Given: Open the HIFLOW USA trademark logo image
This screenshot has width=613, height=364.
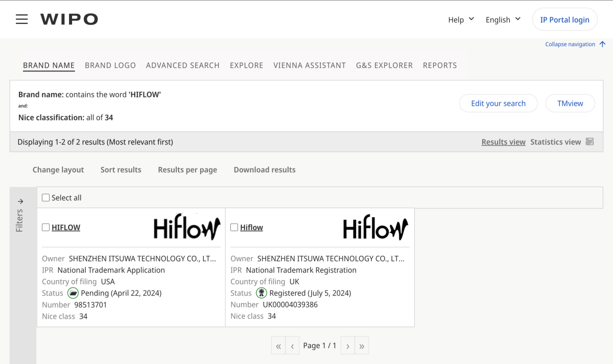Looking at the screenshot, I should click(x=187, y=228).
